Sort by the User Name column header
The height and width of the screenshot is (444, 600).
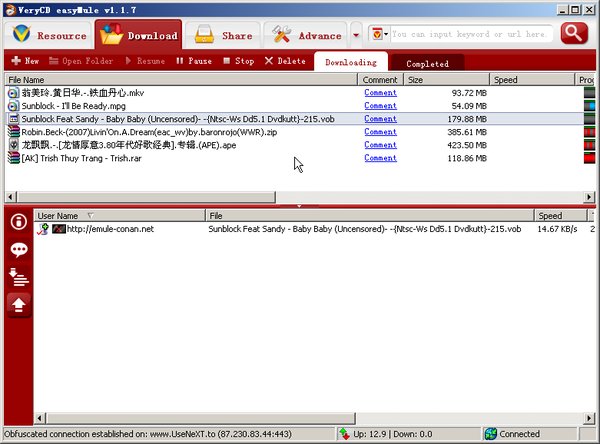(120, 216)
